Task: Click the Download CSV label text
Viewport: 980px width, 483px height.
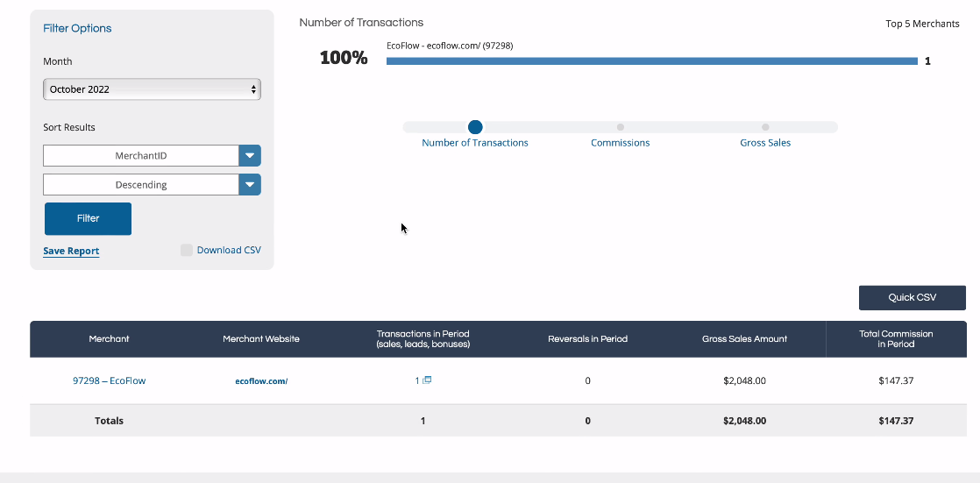Action: [229, 250]
